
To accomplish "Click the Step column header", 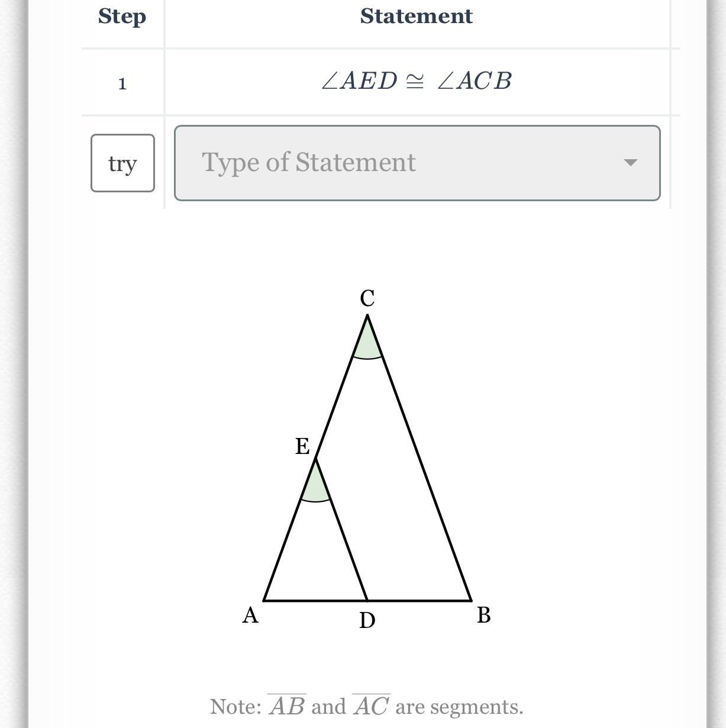I will point(122,17).
